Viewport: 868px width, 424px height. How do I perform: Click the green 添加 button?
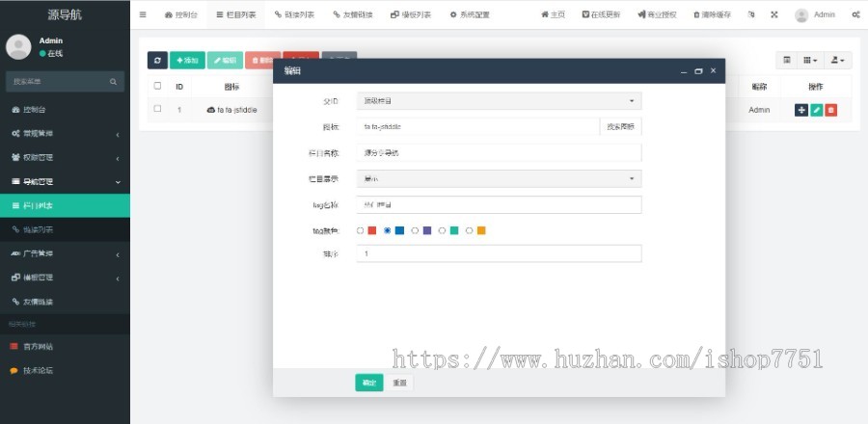(187, 61)
